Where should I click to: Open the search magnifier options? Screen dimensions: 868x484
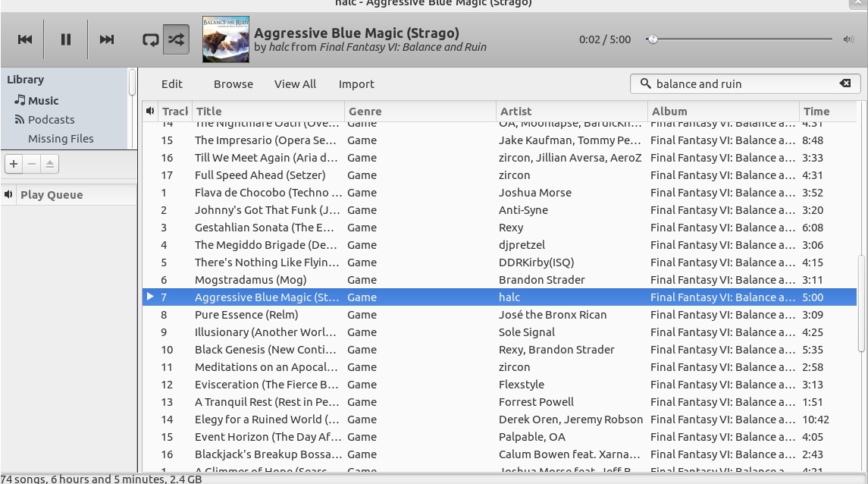click(x=646, y=83)
